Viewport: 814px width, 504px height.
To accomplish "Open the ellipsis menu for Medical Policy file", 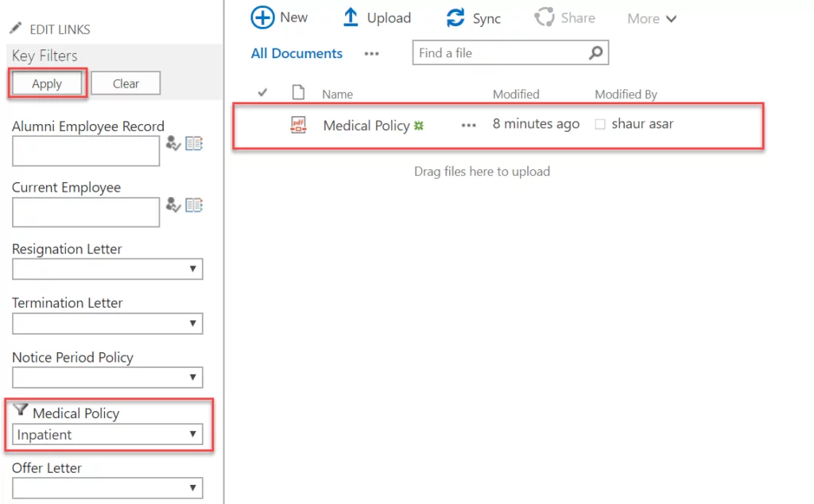I will coord(469,125).
